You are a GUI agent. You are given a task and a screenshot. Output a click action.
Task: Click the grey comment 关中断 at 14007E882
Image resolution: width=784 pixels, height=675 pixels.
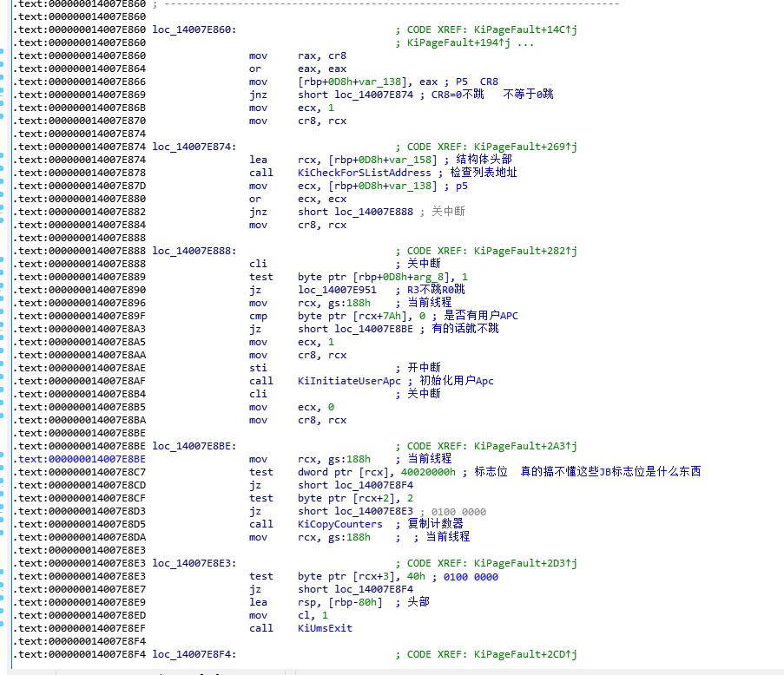[448, 212]
